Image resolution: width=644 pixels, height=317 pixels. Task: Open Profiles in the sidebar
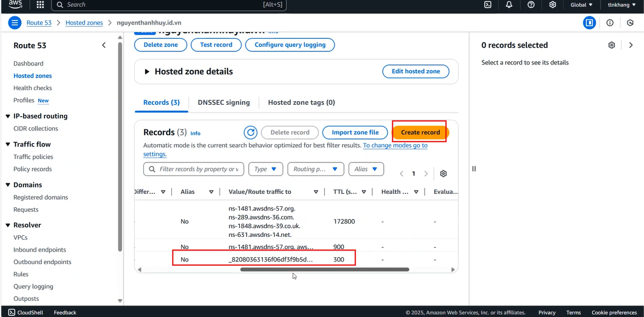click(x=24, y=100)
